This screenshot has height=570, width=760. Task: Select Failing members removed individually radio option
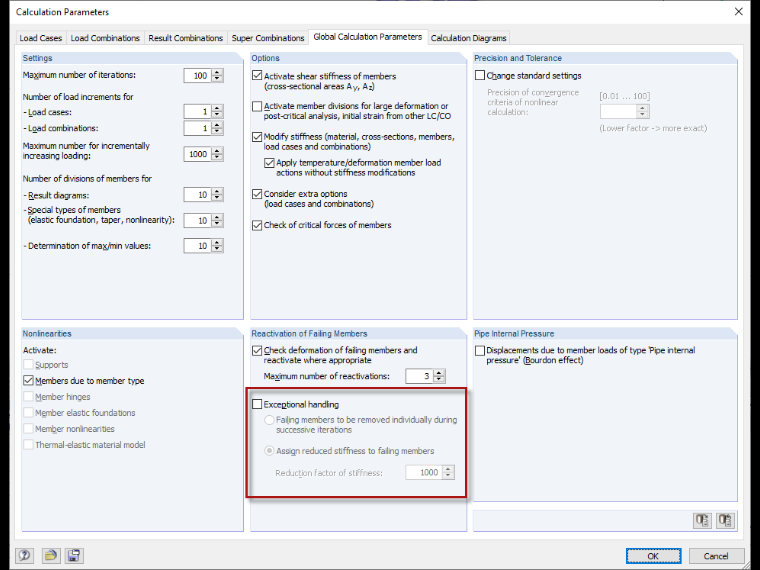click(269, 420)
